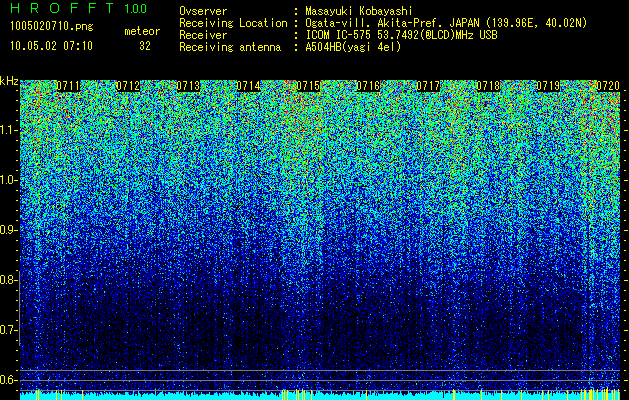The image size is (629, 400).
Task: Pick the 0717 time marker
Action: tap(428, 86)
